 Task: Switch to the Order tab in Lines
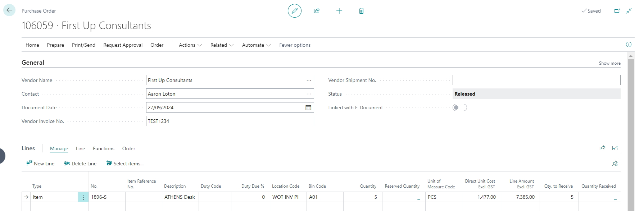point(129,148)
